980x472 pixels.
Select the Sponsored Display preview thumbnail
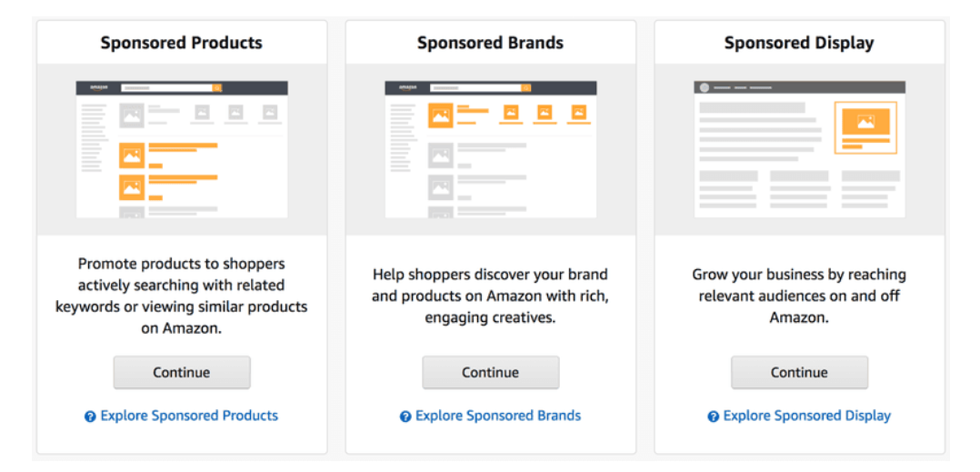800,149
